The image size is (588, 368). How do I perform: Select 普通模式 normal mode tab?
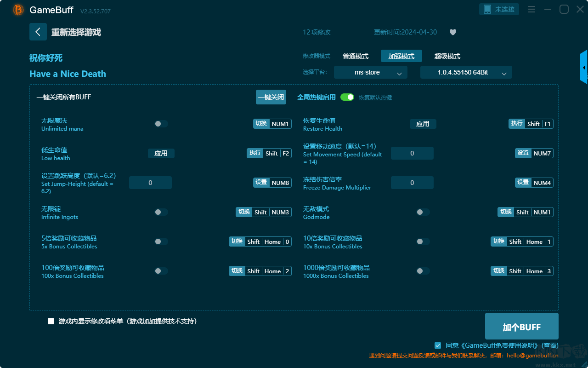pos(356,56)
